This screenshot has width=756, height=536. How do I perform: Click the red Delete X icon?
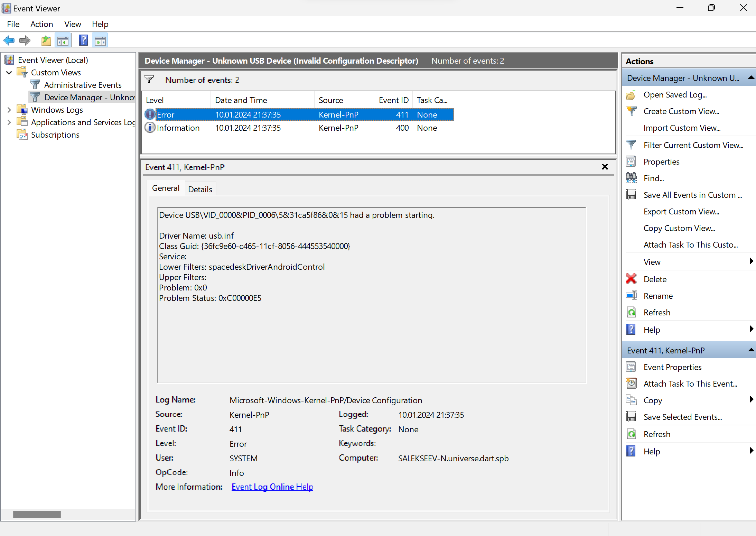coord(631,279)
